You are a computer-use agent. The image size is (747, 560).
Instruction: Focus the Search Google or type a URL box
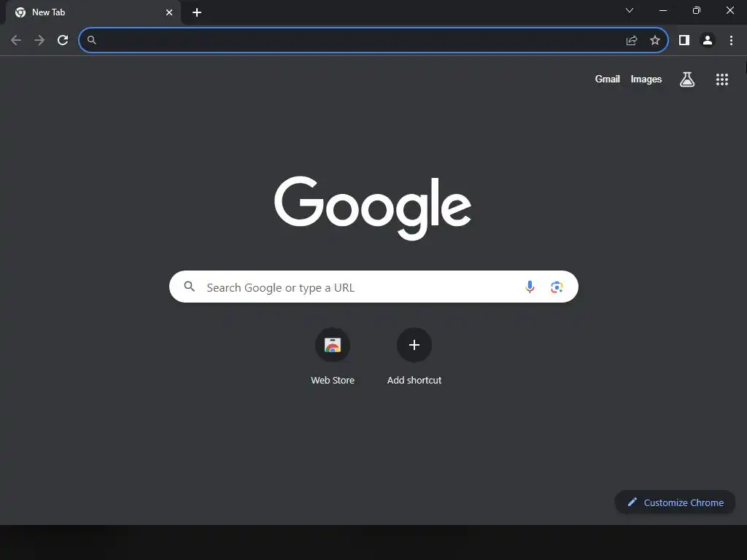coord(373,287)
